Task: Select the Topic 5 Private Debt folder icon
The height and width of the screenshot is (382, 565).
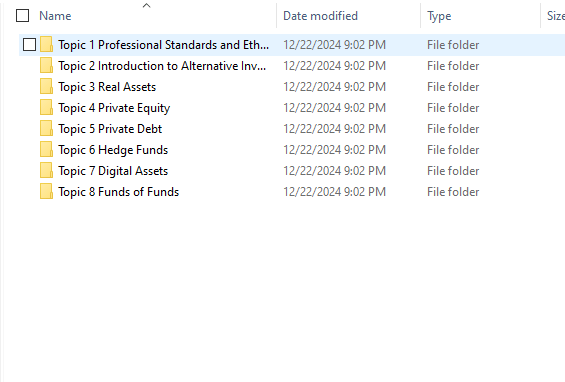Action: (46, 128)
